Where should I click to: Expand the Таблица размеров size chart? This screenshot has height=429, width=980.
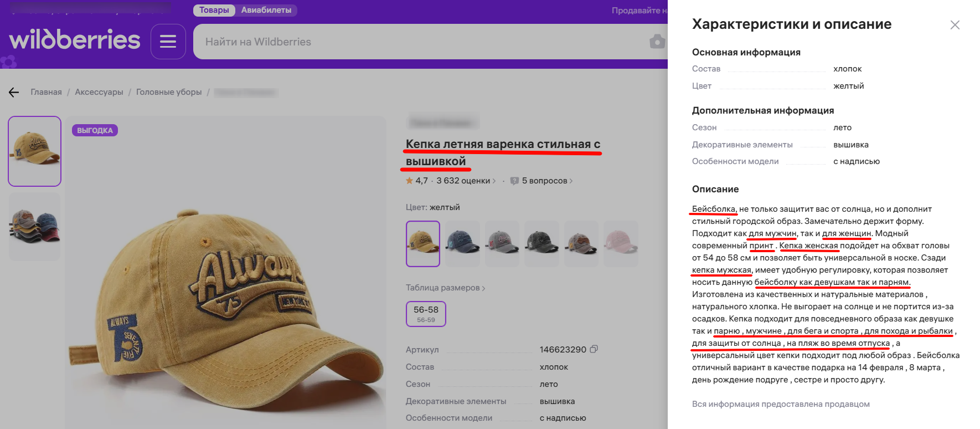tap(445, 288)
